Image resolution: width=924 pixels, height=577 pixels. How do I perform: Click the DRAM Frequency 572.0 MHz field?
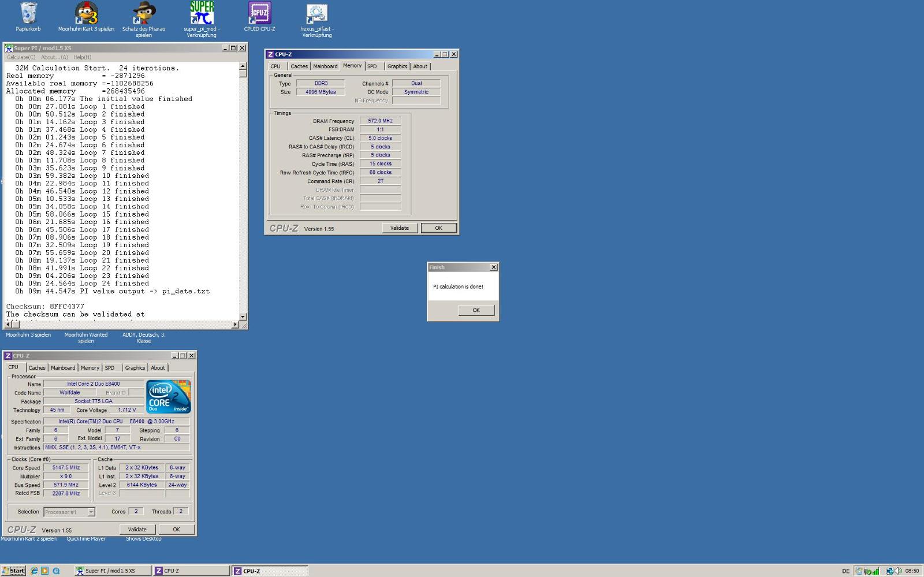[380, 121]
